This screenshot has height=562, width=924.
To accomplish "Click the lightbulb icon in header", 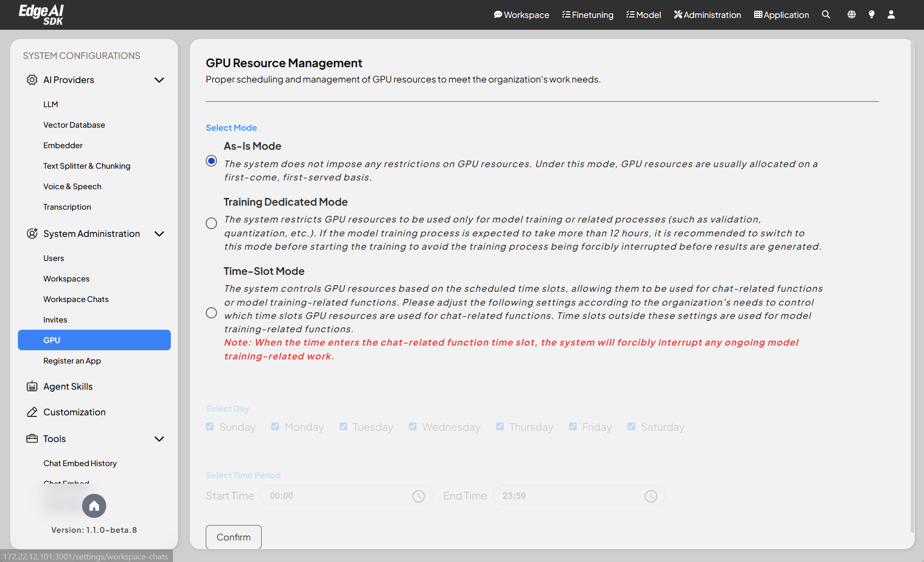I will click(x=871, y=15).
